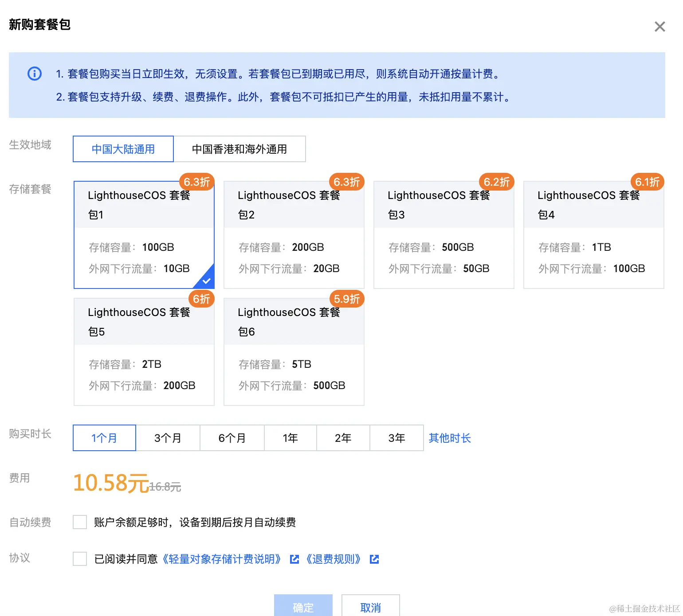Click the 5.9折 discount badge
This screenshot has width=683, height=616.
346,299
